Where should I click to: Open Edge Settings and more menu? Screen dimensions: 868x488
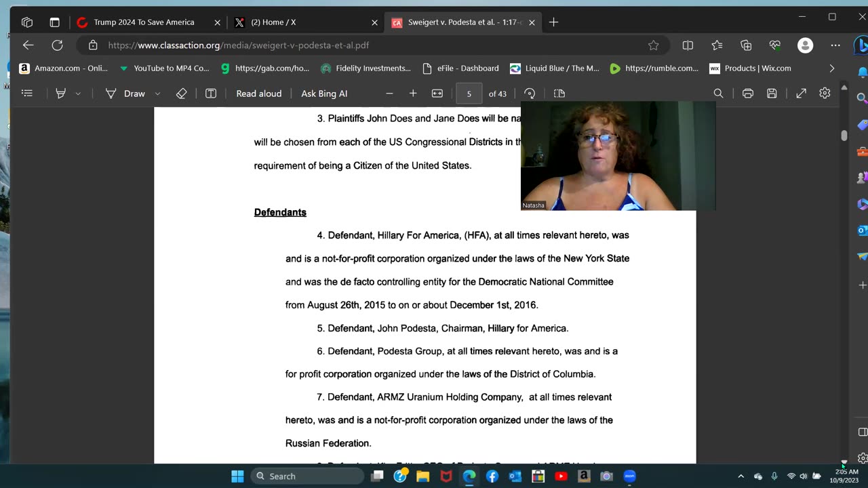(835, 45)
